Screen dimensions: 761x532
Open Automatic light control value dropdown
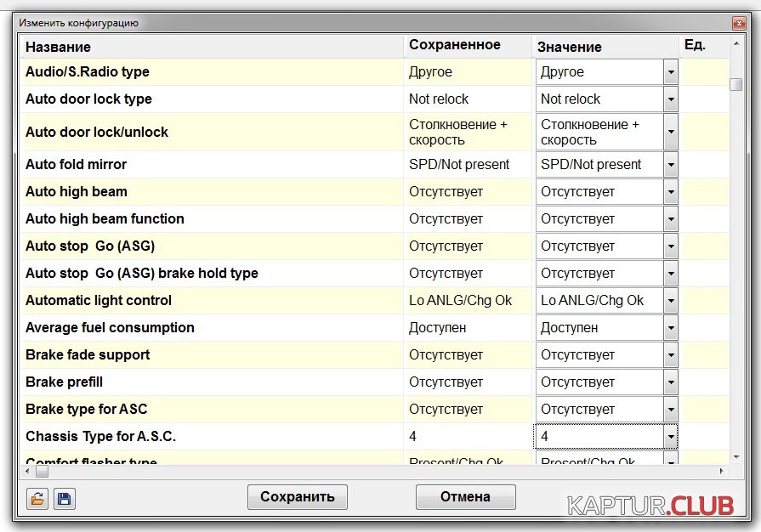[670, 301]
